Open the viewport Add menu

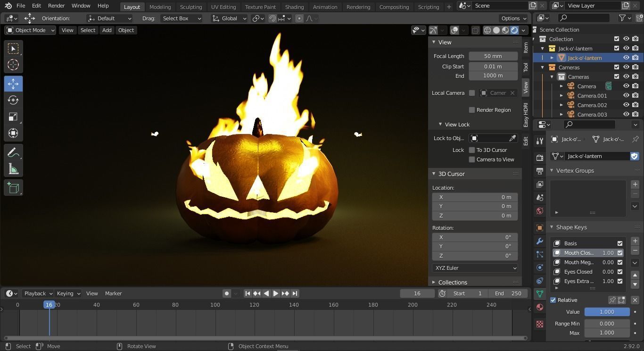tap(107, 30)
